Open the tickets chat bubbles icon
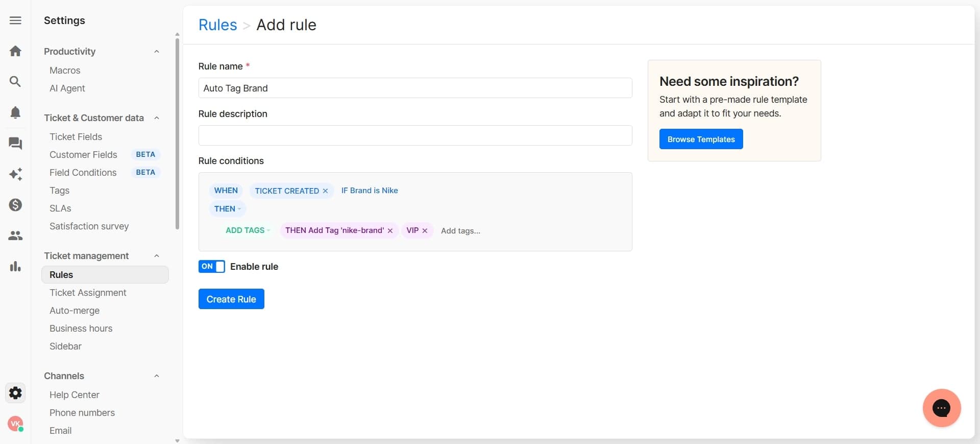This screenshot has width=980, height=444. [15, 144]
